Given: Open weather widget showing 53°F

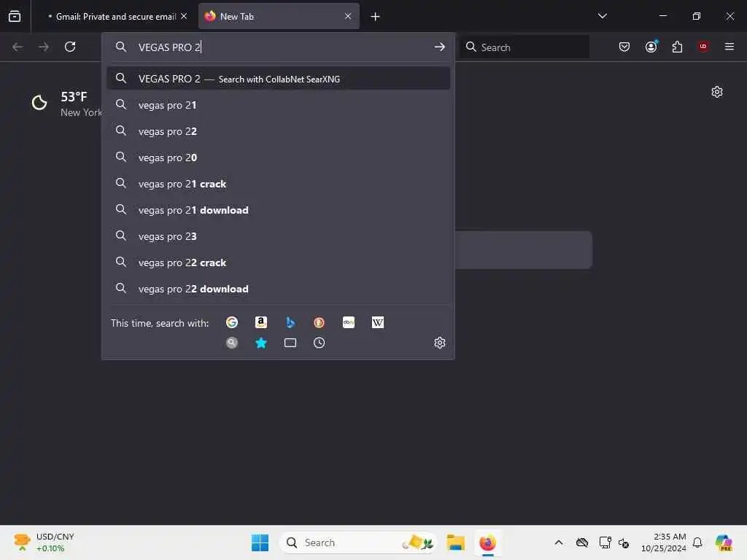Looking at the screenshot, I should pos(66,104).
